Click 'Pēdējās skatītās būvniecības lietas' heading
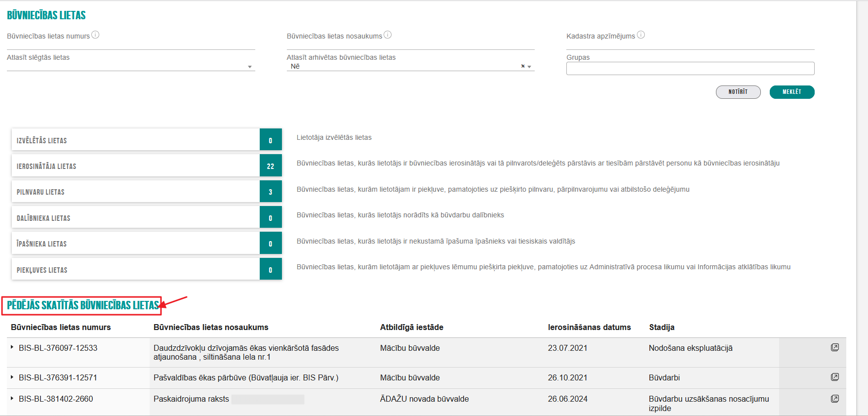 click(83, 305)
